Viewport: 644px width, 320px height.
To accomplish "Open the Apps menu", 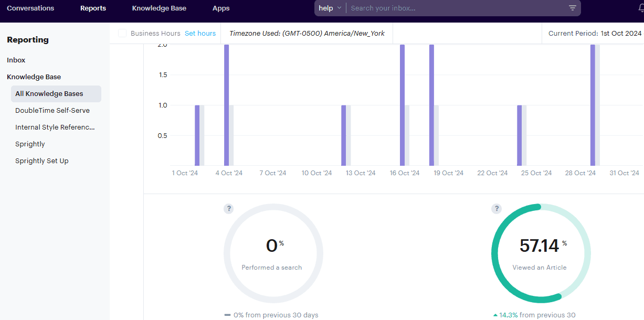I will (x=220, y=8).
